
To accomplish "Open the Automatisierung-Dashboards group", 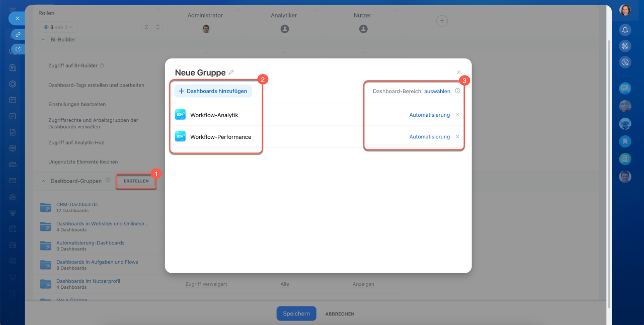I will [91, 243].
